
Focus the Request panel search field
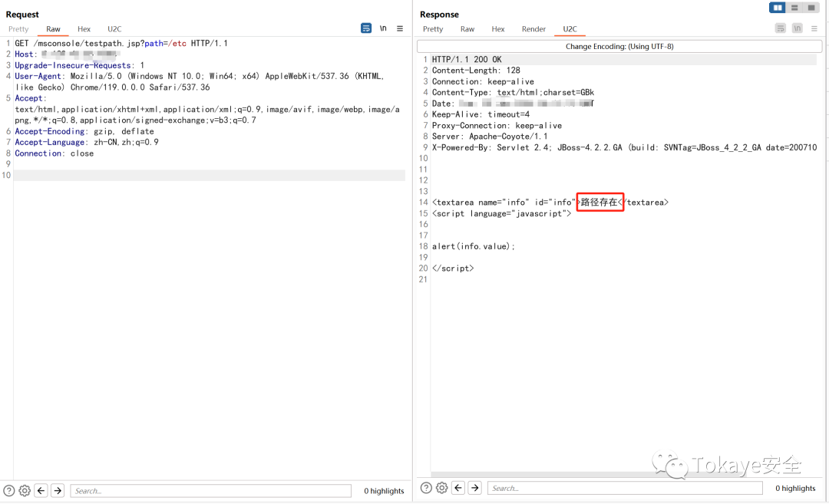[x=210, y=491]
